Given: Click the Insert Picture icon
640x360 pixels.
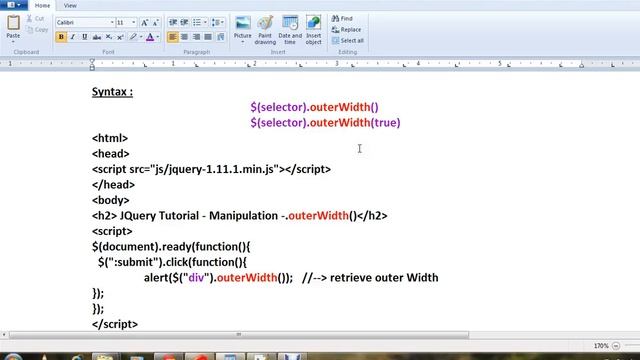Looking at the screenshot, I should pos(242,23).
